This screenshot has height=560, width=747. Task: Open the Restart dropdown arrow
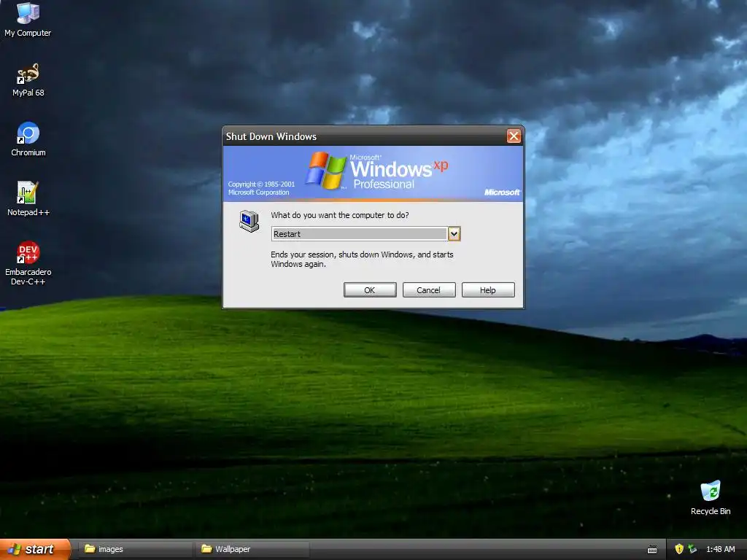pos(454,234)
